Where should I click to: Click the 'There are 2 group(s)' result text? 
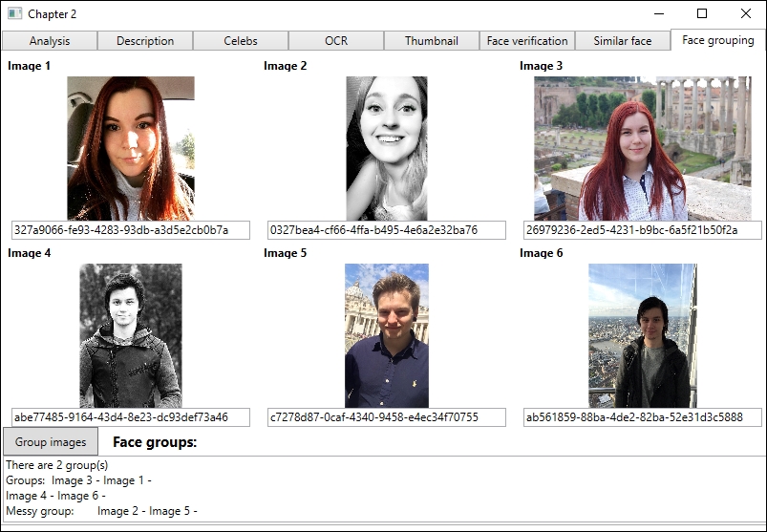pyautogui.click(x=56, y=465)
